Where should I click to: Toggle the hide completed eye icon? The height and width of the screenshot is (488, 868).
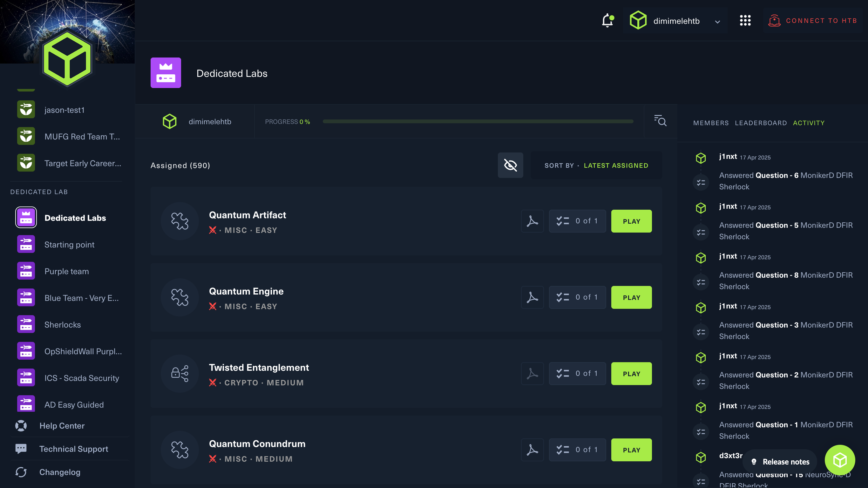510,165
